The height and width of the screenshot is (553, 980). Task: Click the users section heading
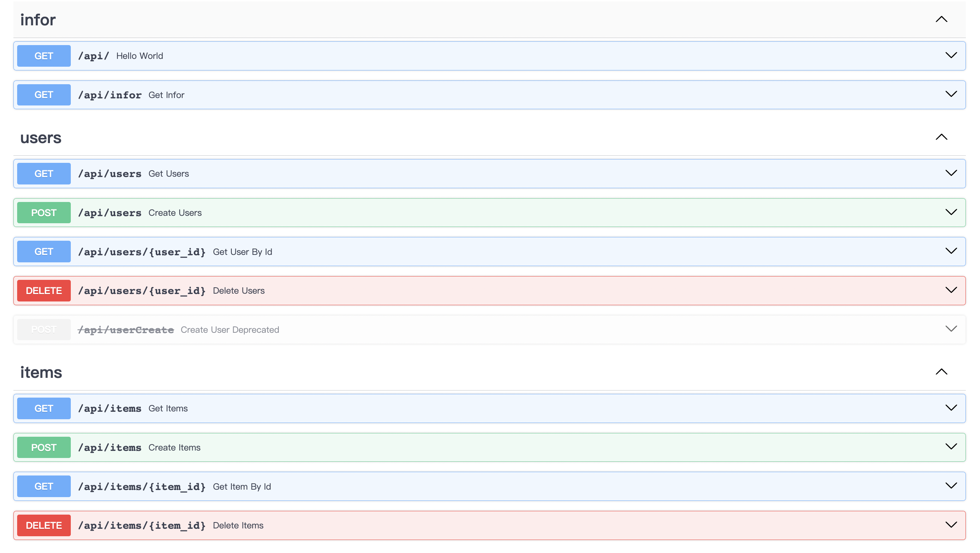tap(41, 138)
